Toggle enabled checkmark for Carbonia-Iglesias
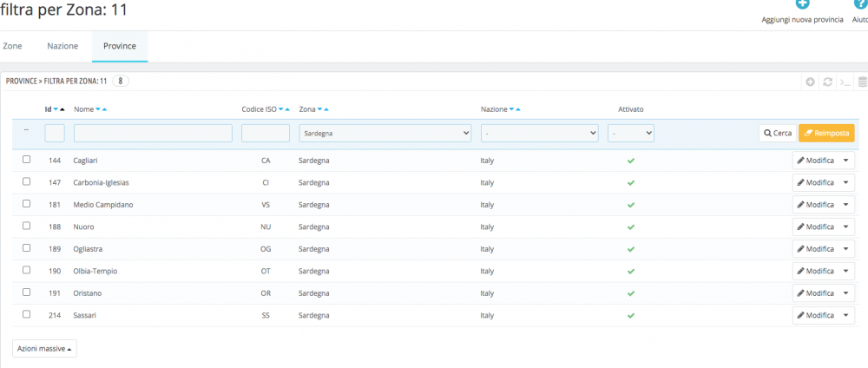The height and width of the screenshot is (368, 868). (x=630, y=182)
